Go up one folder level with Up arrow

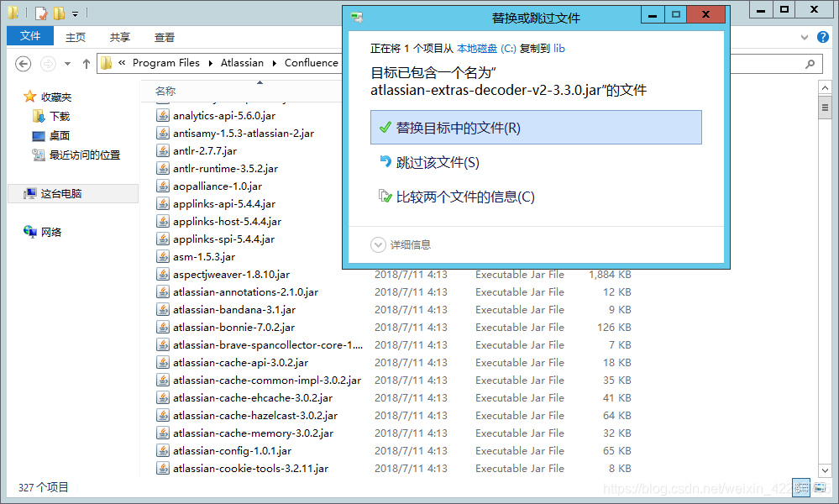87,64
